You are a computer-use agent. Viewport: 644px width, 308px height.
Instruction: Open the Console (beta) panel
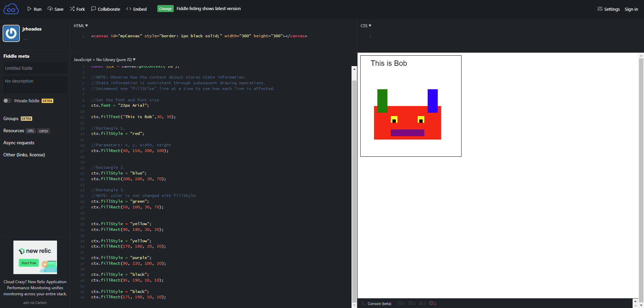(379, 304)
